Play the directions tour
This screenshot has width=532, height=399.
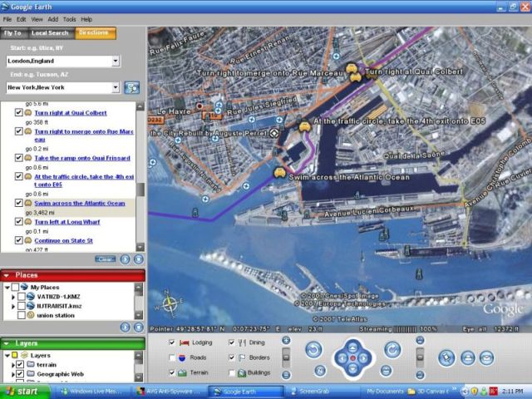[126, 259]
